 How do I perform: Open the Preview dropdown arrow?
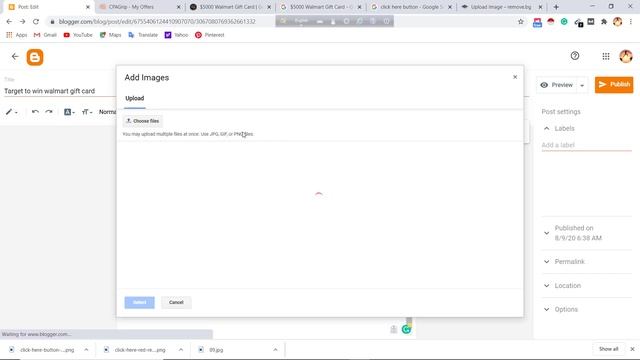point(582,85)
